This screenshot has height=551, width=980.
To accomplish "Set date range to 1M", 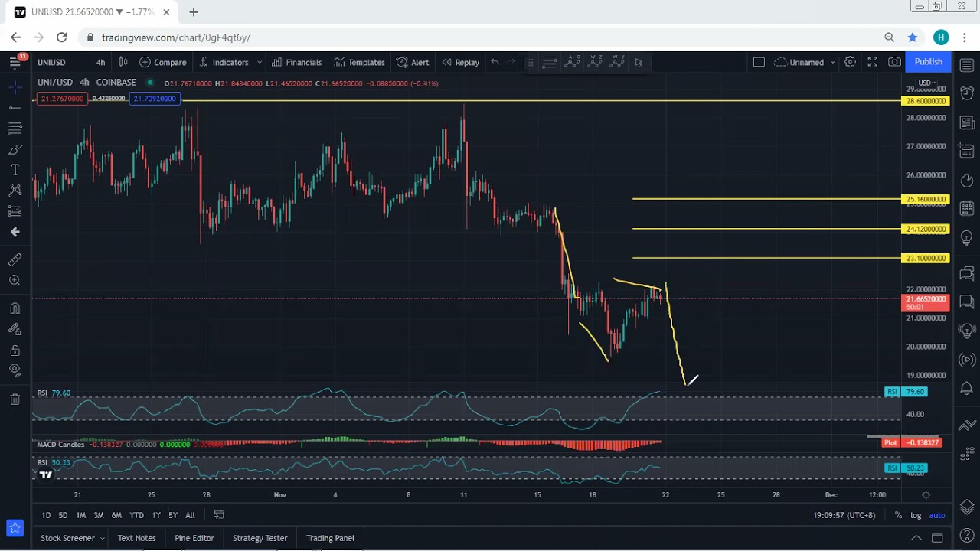I will tap(80, 515).
